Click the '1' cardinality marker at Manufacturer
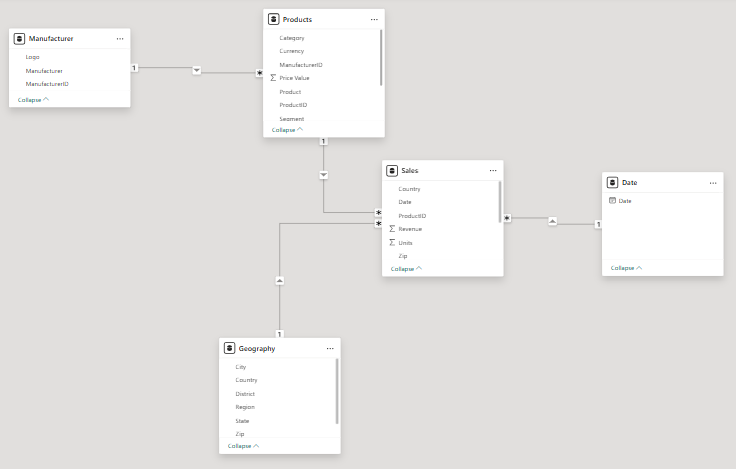The width and height of the screenshot is (736, 469). (134, 68)
